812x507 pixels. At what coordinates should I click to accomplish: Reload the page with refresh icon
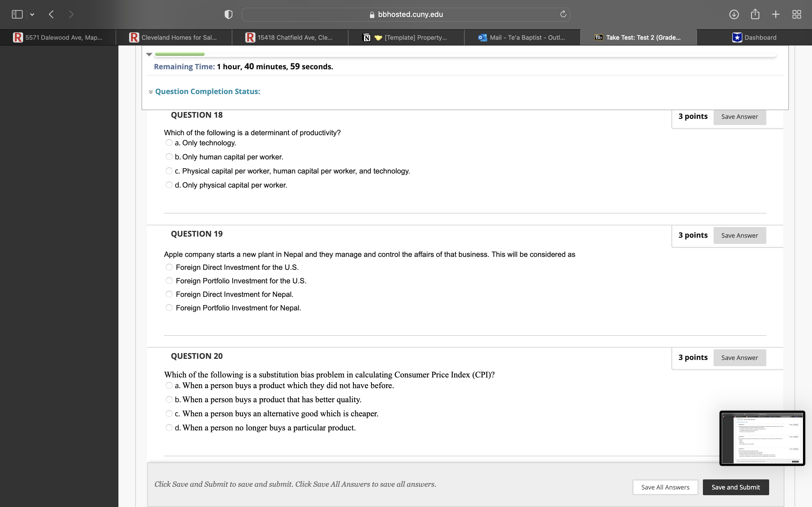pyautogui.click(x=563, y=14)
